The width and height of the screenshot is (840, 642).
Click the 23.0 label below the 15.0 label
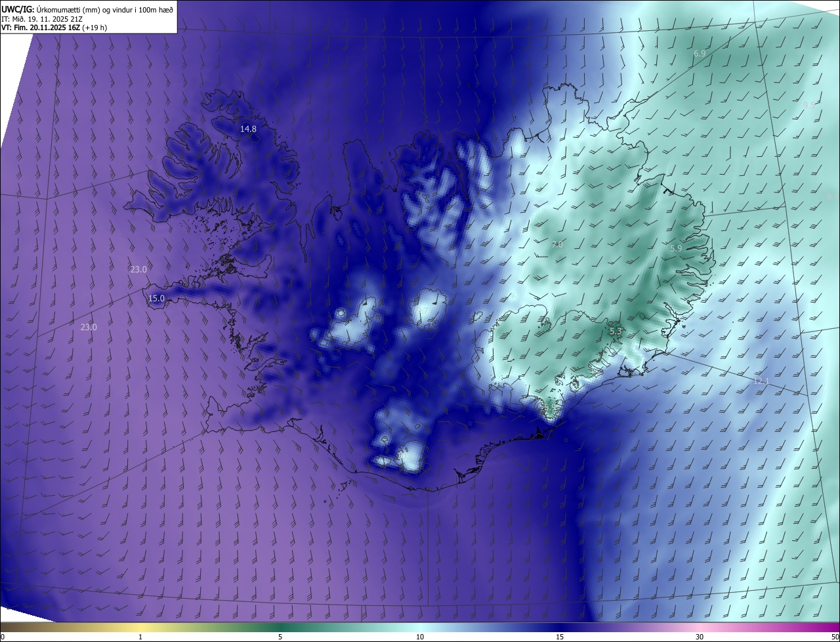[x=89, y=327]
